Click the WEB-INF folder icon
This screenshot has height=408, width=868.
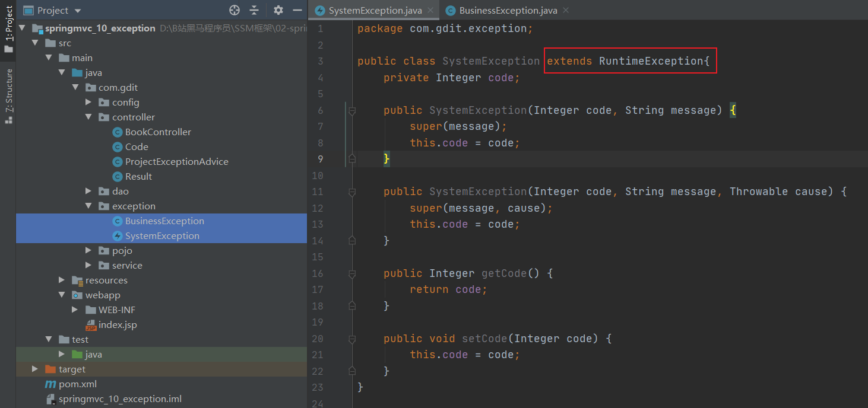tap(90, 310)
